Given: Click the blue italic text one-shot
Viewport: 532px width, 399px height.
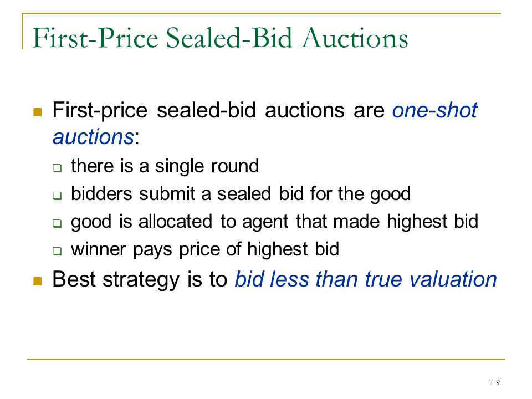Looking at the screenshot, I should click(x=434, y=110).
